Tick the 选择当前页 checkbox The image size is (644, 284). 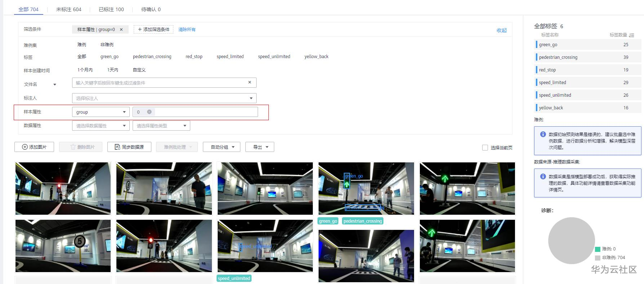pos(485,148)
